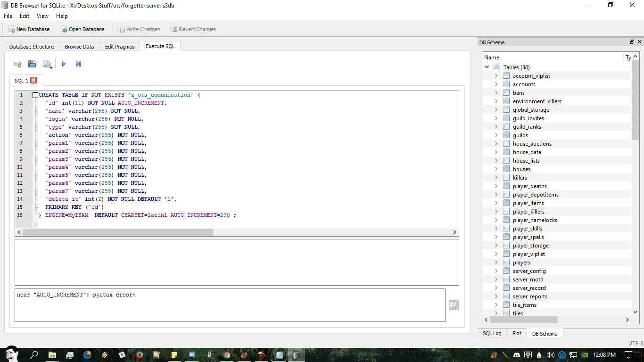Viewport: 644px width, 362px height.
Task: Close the DB Schema dock panel
Action: tap(640, 42)
